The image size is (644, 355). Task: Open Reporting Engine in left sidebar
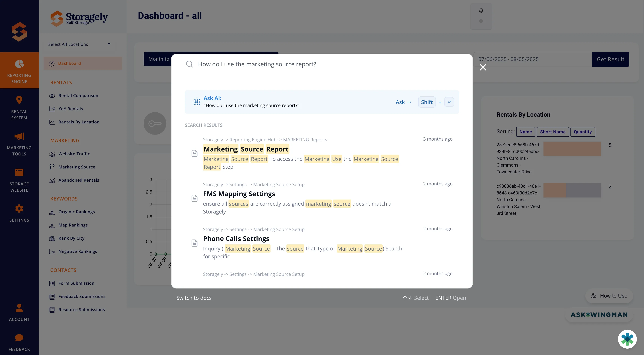click(19, 70)
